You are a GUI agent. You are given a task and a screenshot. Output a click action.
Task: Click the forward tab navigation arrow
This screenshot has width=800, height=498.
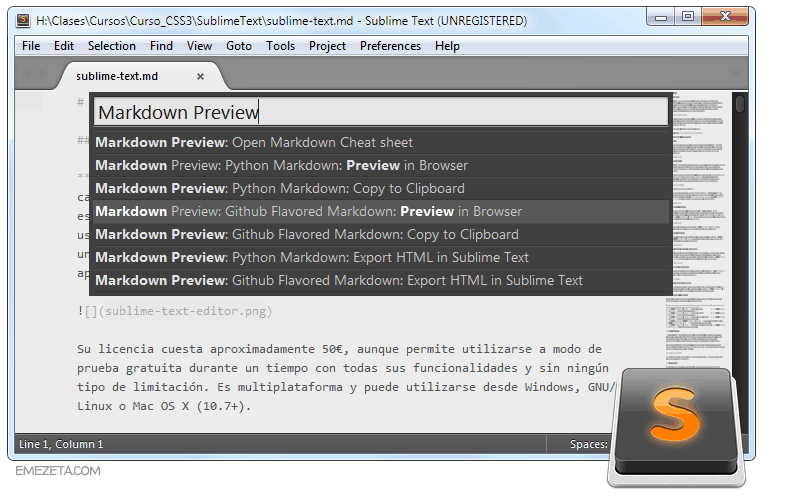pos(43,73)
